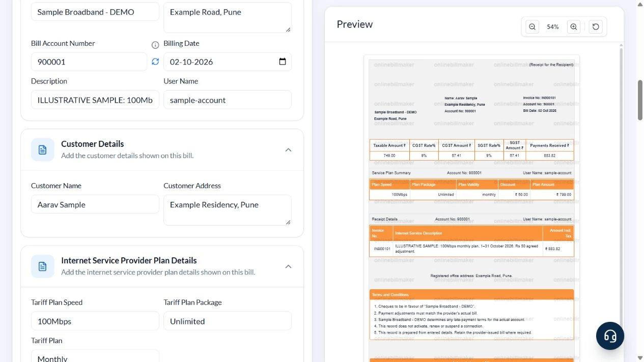This screenshot has height=362, width=644.
Task: Zoom out the bill preview
Action: coord(532,27)
